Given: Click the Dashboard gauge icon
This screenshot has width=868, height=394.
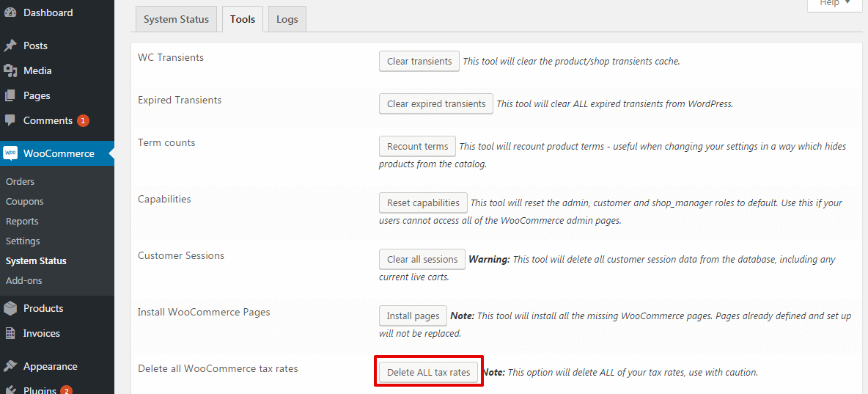Looking at the screenshot, I should click(x=10, y=12).
